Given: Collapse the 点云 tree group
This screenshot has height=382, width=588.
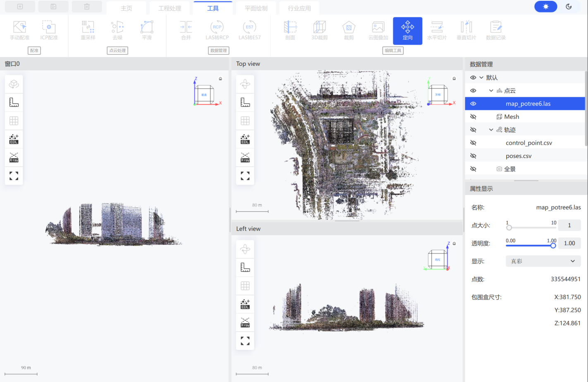Looking at the screenshot, I should tap(491, 91).
